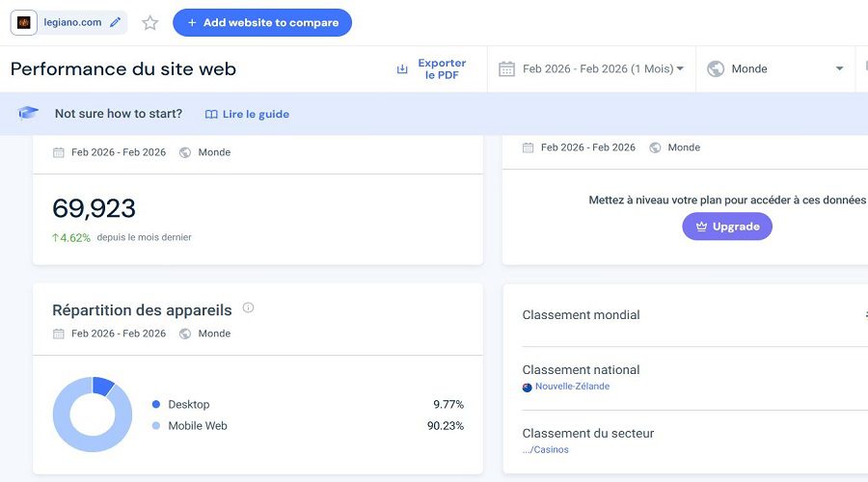
Task: Click the Mobile Web legend color dot
Action: (156, 425)
